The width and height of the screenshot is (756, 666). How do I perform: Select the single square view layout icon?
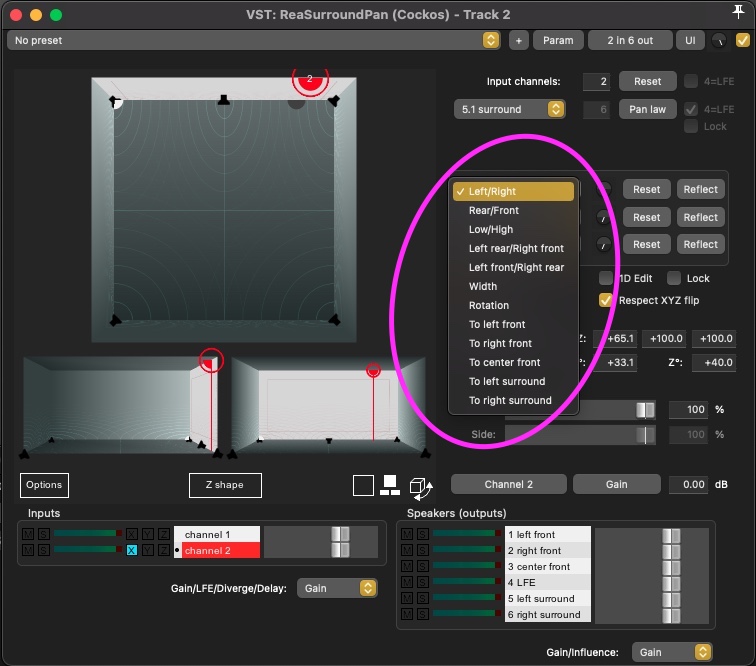coord(363,485)
